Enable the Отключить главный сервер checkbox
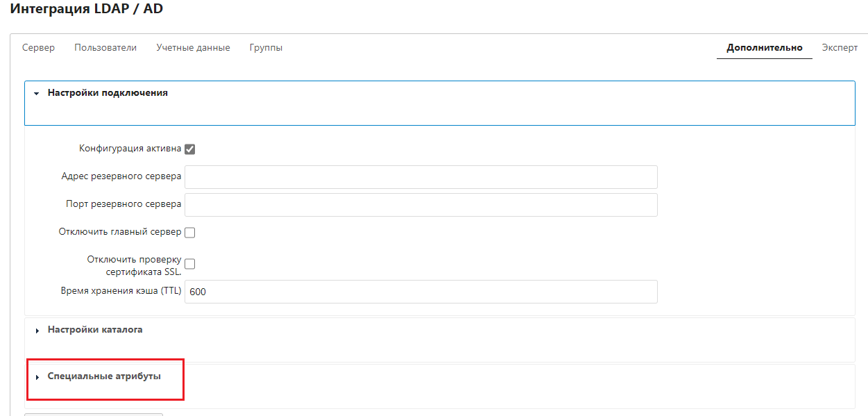The width and height of the screenshot is (868, 416). click(x=189, y=233)
